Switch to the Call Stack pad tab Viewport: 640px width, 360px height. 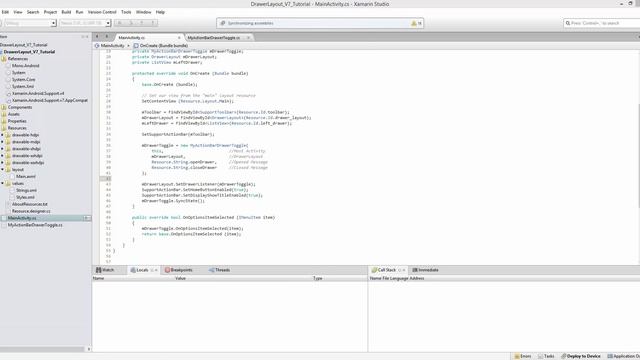(384, 270)
